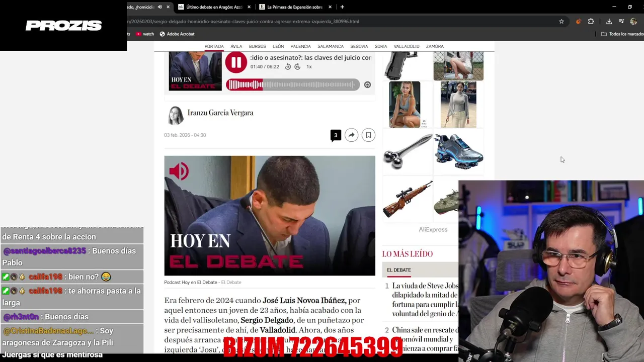Seek within the podcast waveform bar

[293, 85]
